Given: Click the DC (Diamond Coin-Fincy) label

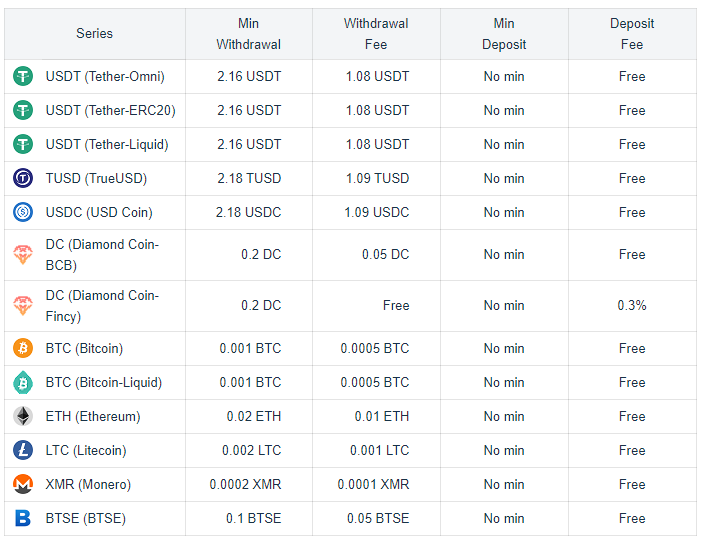Looking at the screenshot, I should coord(102,306).
